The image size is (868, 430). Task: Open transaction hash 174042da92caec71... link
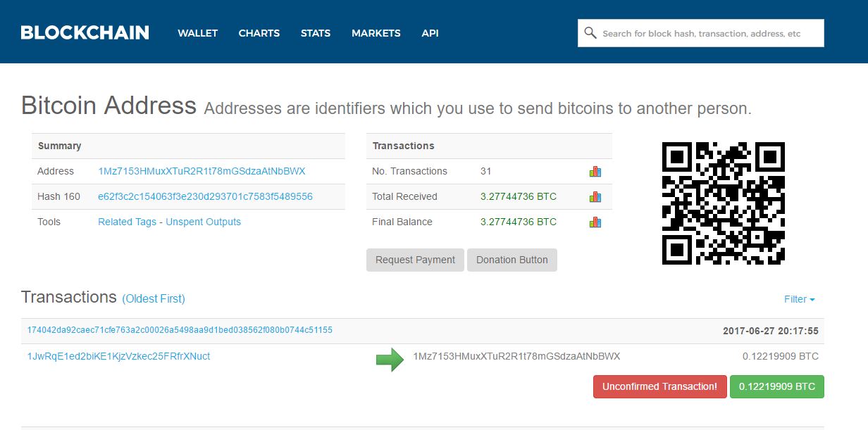[180, 330]
